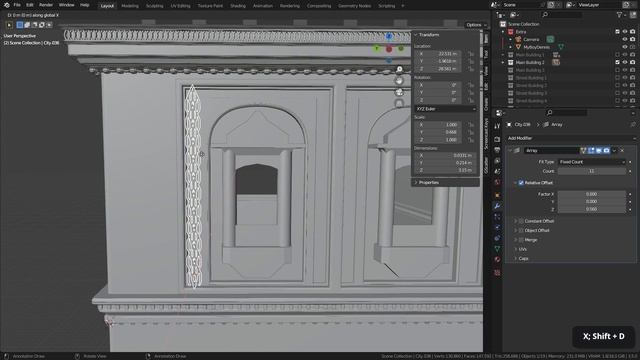
Task: Open the Output properties tab icon
Action: point(497,150)
